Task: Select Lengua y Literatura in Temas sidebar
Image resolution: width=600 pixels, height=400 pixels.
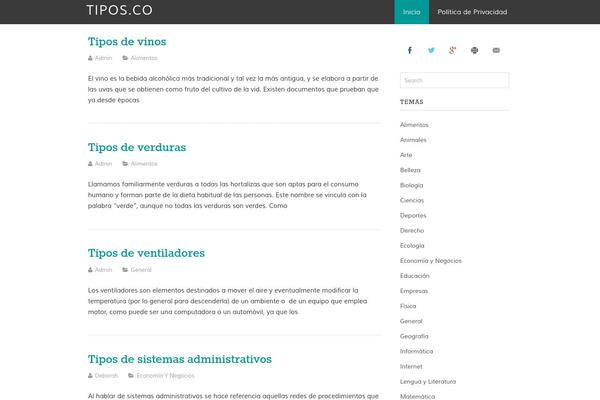Action: tap(428, 382)
